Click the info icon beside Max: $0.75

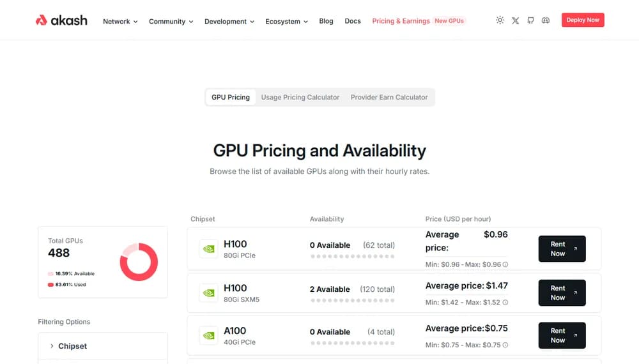pyautogui.click(x=505, y=345)
